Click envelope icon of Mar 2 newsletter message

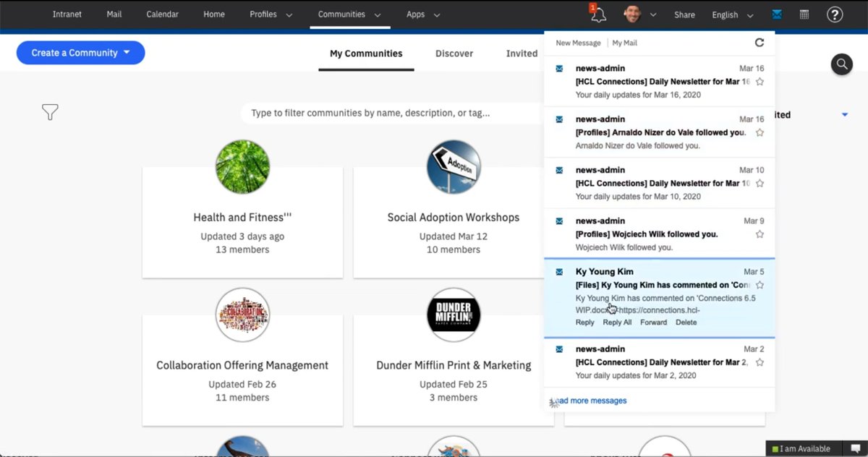coord(559,349)
